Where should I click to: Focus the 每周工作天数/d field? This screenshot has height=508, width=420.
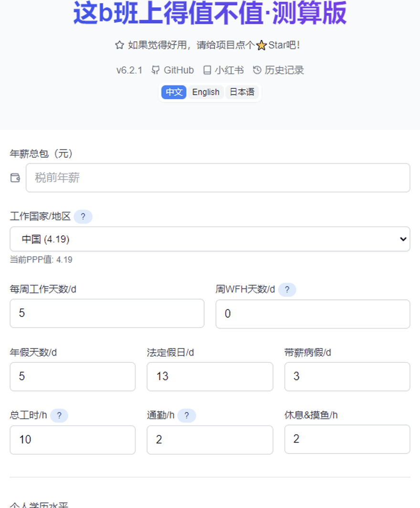(x=107, y=313)
